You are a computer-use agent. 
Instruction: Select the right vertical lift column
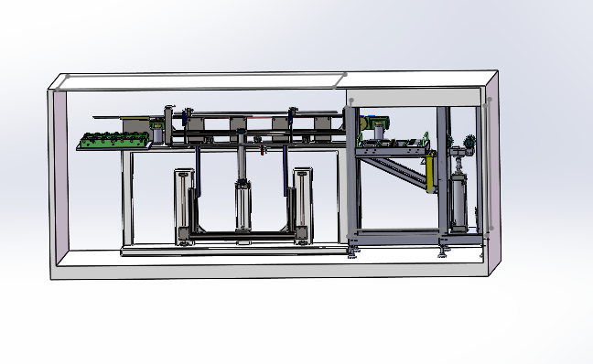pos(303,206)
